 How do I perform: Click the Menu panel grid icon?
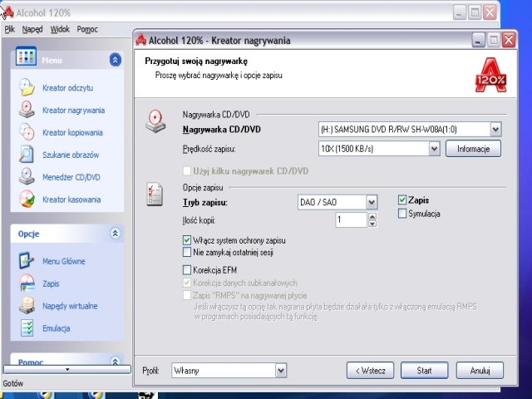(26, 57)
